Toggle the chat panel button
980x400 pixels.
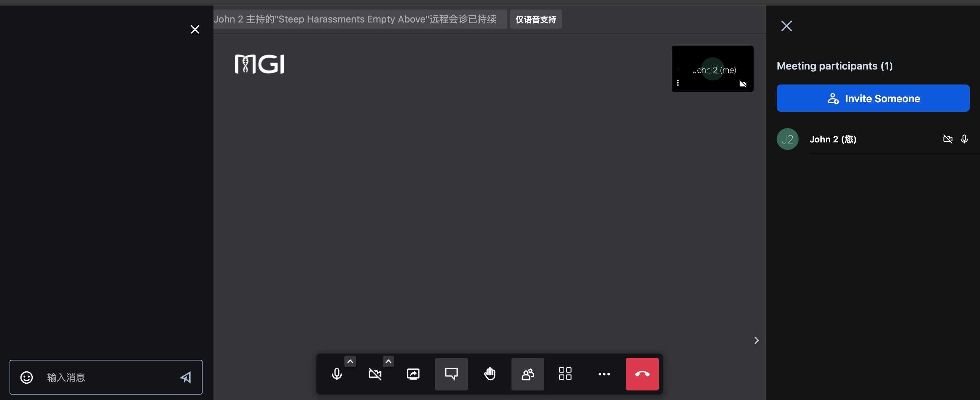[451, 374]
